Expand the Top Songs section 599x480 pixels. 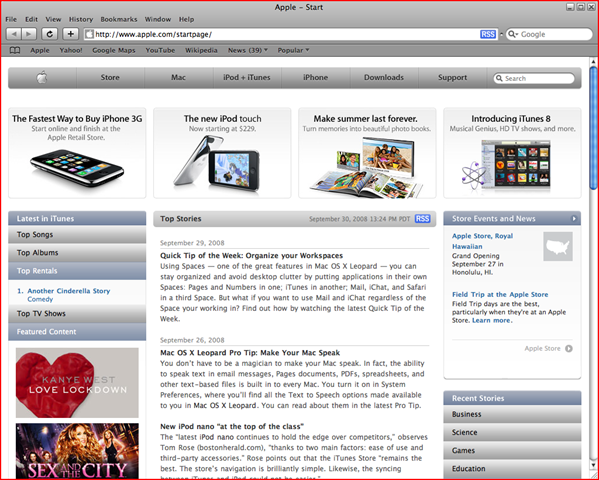[77, 235]
